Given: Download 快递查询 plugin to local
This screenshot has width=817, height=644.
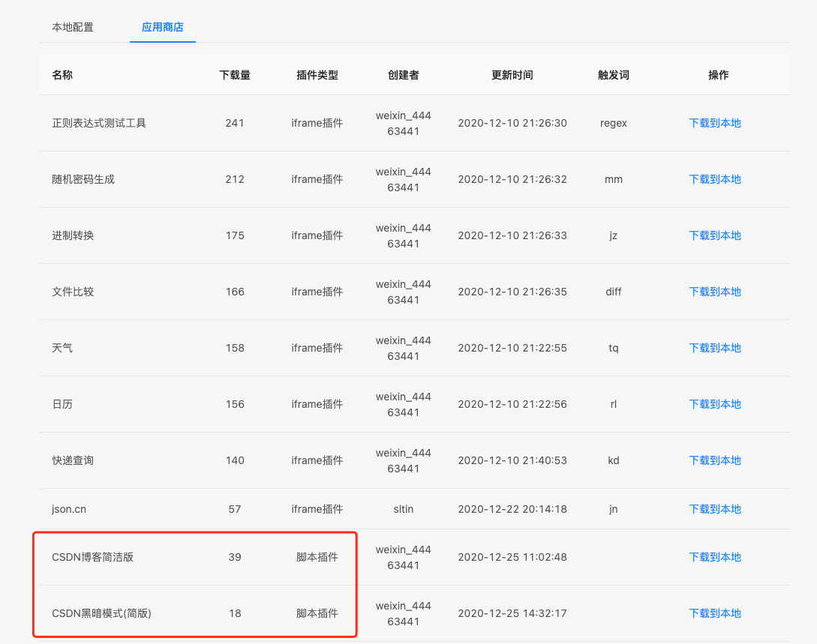Looking at the screenshot, I should click(715, 460).
